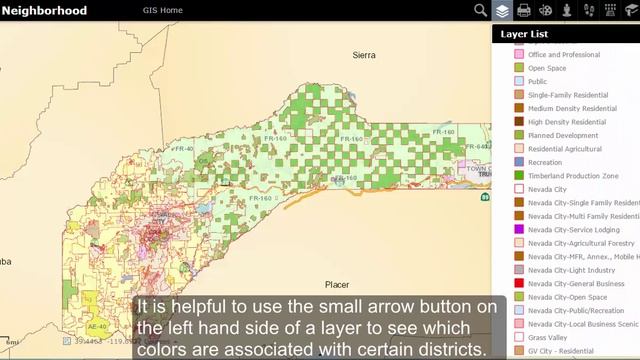
Task: Select Nevada City-MFR, Annex., Mobile label
Action: [584, 257]
